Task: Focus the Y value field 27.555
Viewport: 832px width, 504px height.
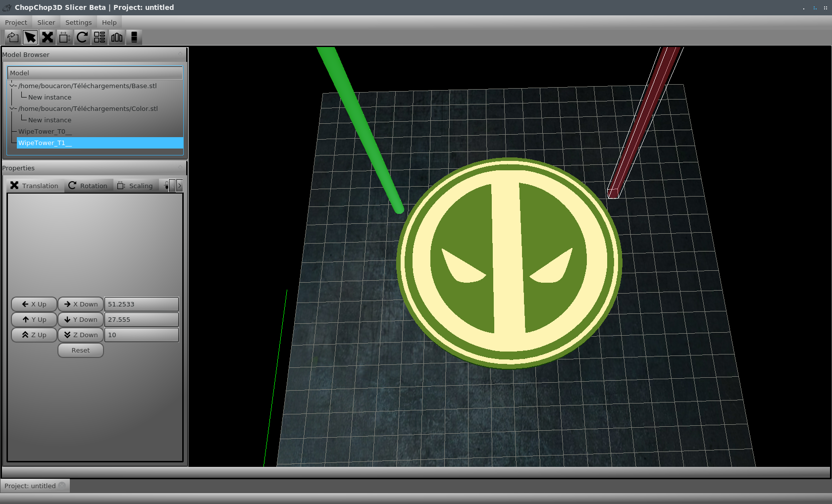Action: coord(142,319)
